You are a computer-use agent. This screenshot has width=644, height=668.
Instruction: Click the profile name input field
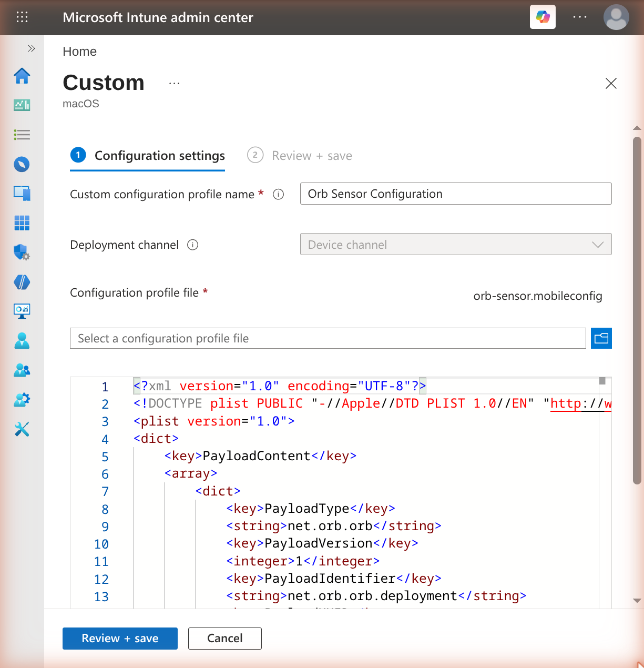coord(456,194)
